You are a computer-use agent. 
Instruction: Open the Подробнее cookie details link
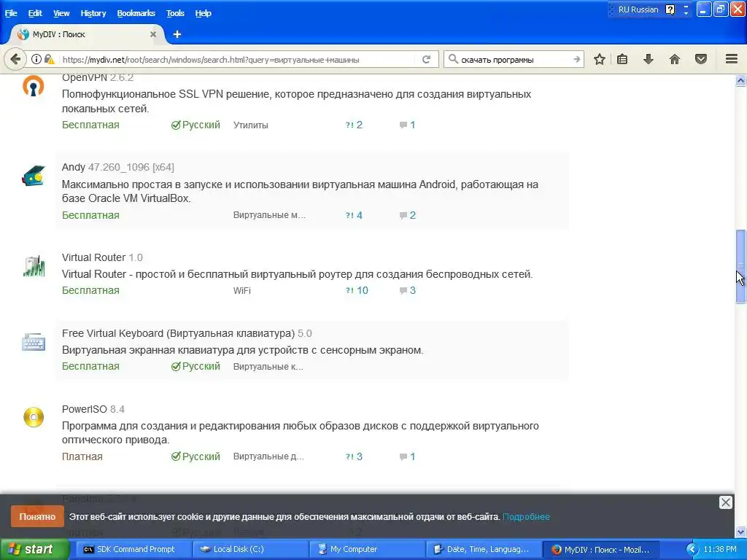[x=526, y=517]
